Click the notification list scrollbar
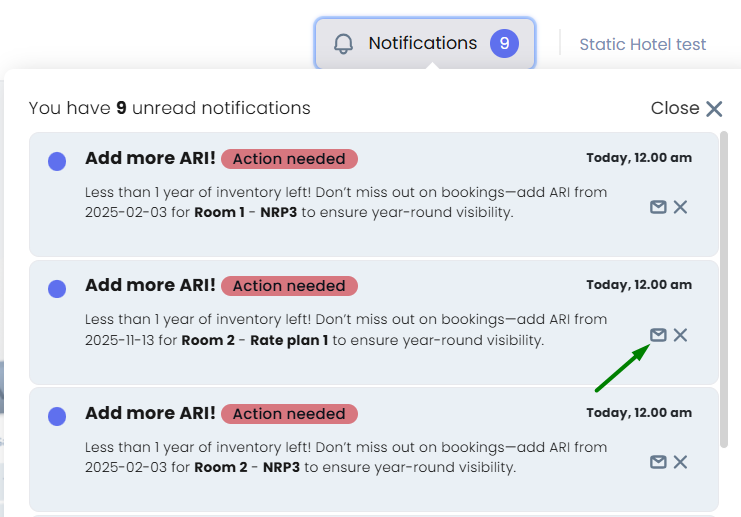741x517 pixels. [x=724, y=289]
